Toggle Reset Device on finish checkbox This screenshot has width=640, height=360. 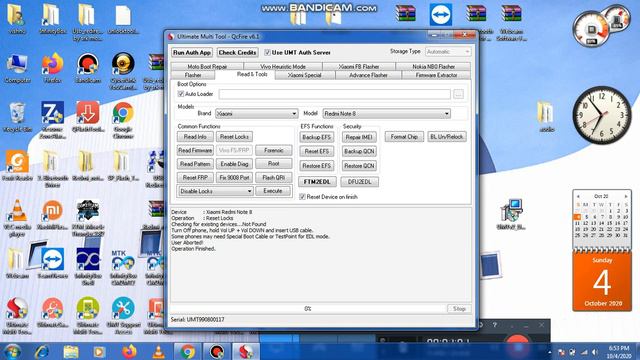click(x=302, y=197)
